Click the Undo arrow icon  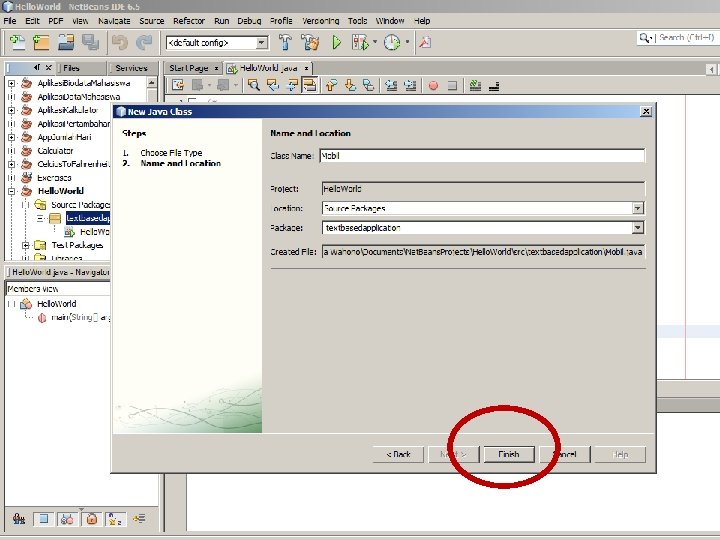[120, 43]
